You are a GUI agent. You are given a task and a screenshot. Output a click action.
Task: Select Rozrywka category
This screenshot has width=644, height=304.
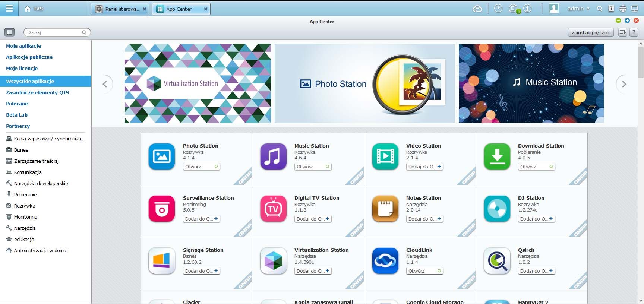pos(21,206)
